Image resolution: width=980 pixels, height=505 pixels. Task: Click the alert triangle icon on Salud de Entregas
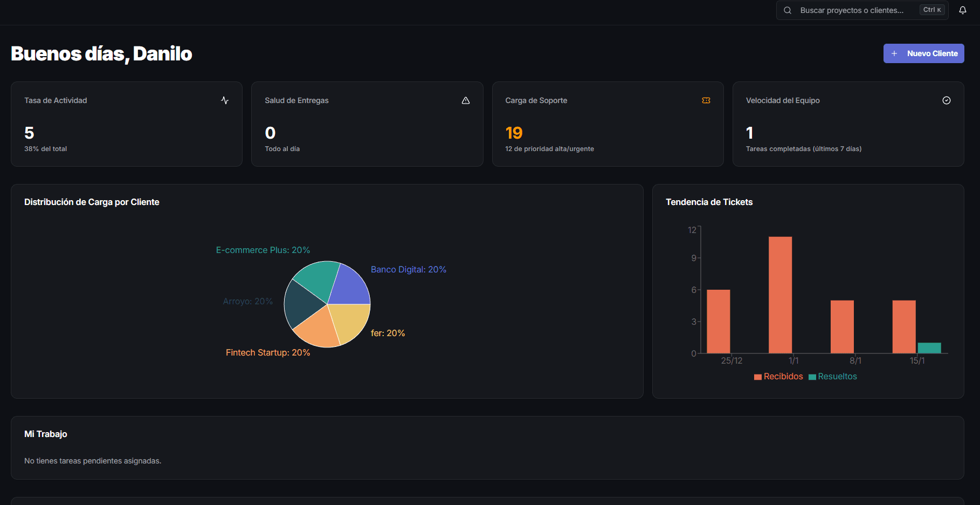coord(465,100)
